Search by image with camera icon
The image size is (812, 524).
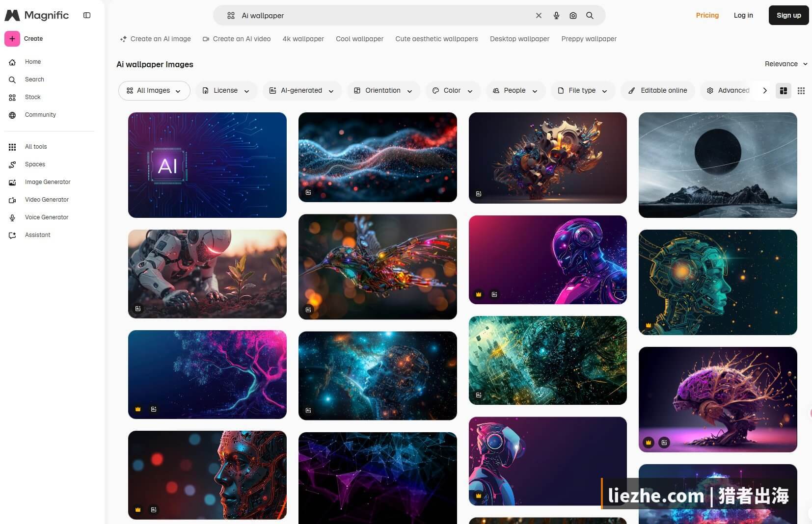tap(573, 16)
